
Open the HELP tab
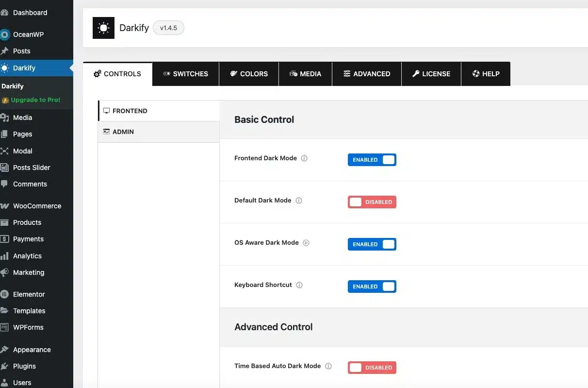(486, 74)
